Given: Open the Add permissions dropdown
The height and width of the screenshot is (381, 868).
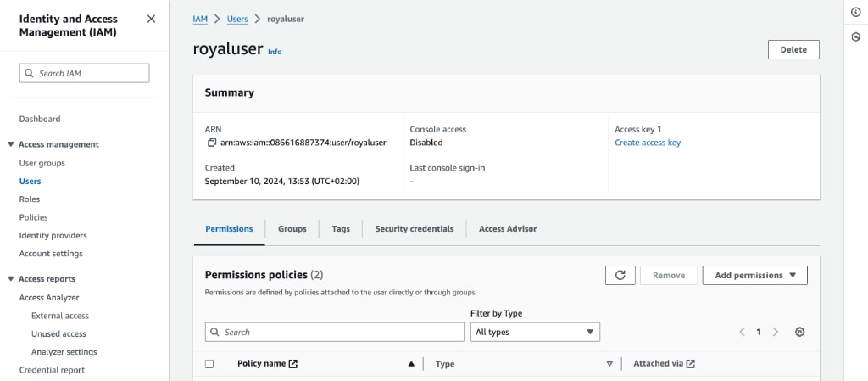Looking at the screenshot, I should [754, 275].
